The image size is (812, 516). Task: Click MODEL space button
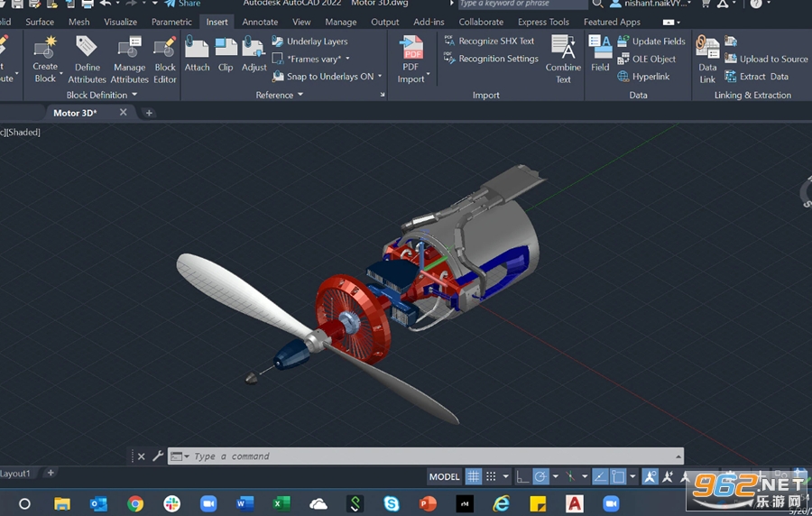tap(444, 476)
